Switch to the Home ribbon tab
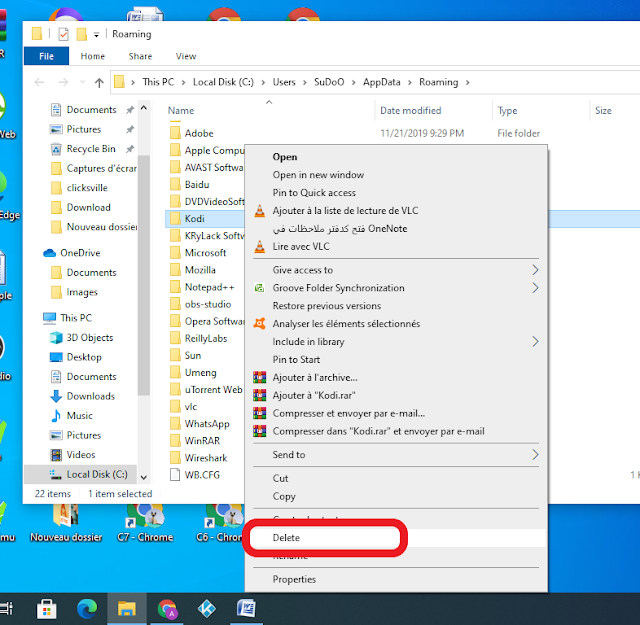 93,56
